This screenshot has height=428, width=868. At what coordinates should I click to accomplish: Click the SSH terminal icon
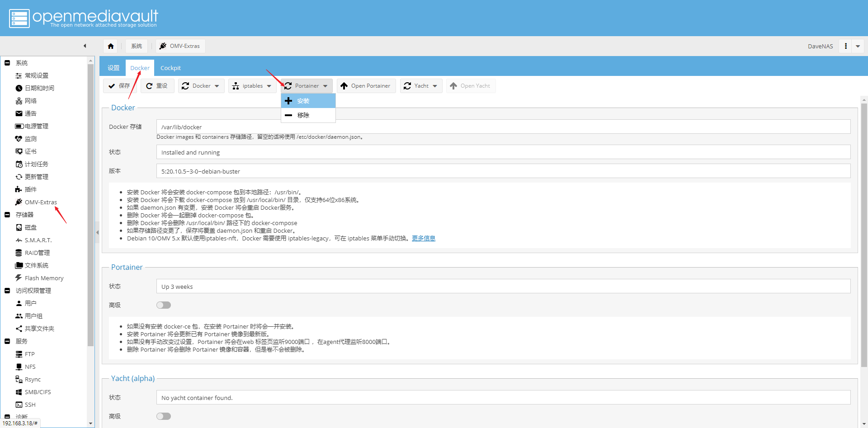pos(19,404)
